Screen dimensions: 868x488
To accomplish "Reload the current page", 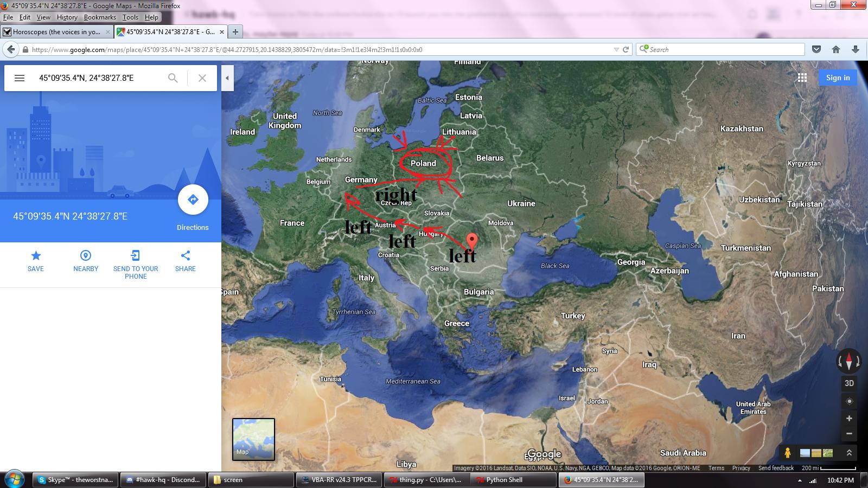I will pos(626,49).
